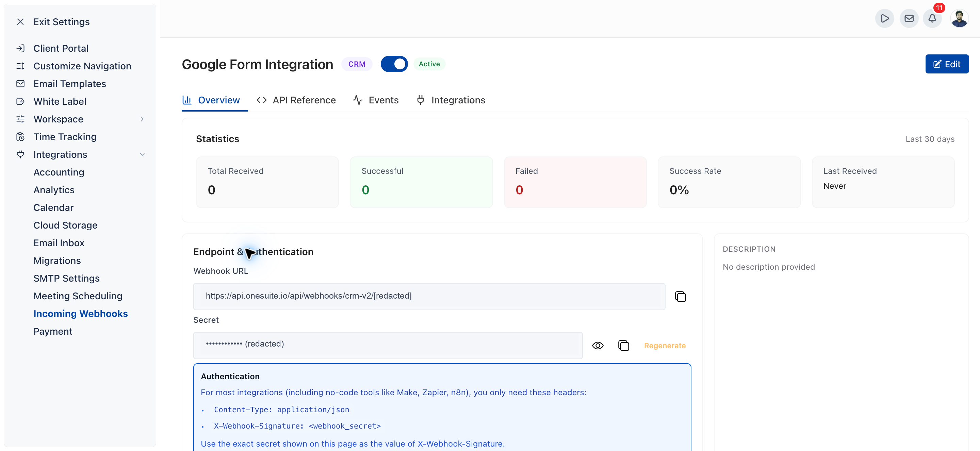Click the 'Last 30 days' label
The image size is (980, 451).
pyautogui.click(x=930, y=139)
